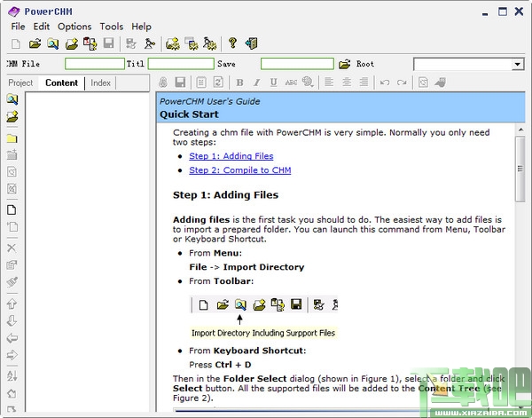Click the 'Quick Start' heading text
The width and height of the screenshot is (532, 418).
pyautogui.click(x=189, y=114)
